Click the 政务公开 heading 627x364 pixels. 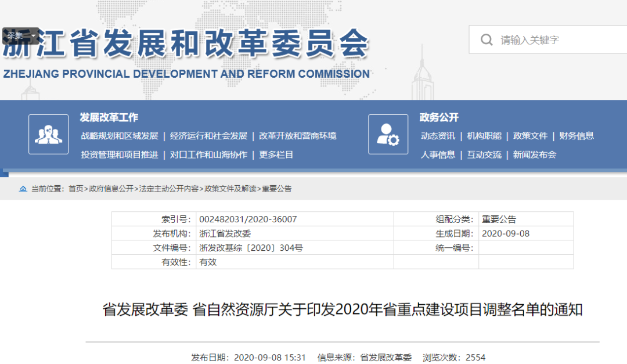tap(439, 117)
